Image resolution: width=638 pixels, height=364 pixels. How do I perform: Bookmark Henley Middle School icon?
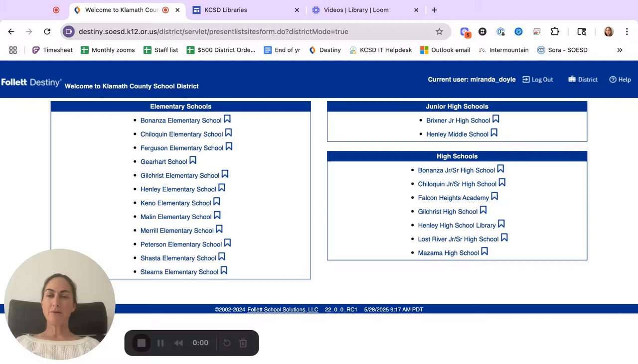tap(494, 133)
